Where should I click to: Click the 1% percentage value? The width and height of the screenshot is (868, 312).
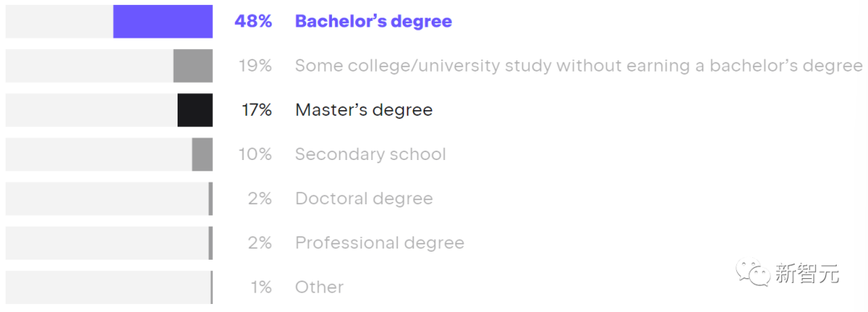tap(260, 287)
